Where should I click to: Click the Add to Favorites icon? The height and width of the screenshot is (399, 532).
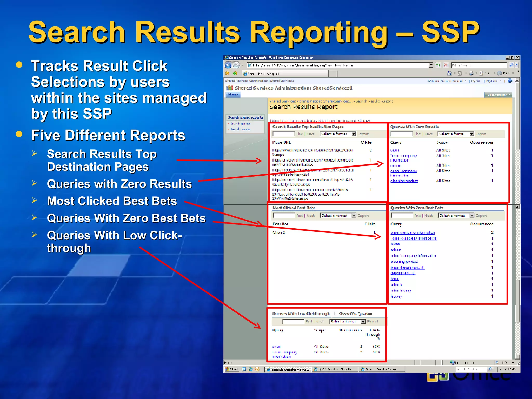click(235, 73)
